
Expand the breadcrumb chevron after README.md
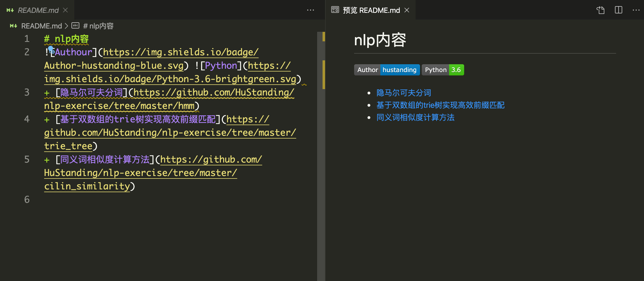point(66,26)
